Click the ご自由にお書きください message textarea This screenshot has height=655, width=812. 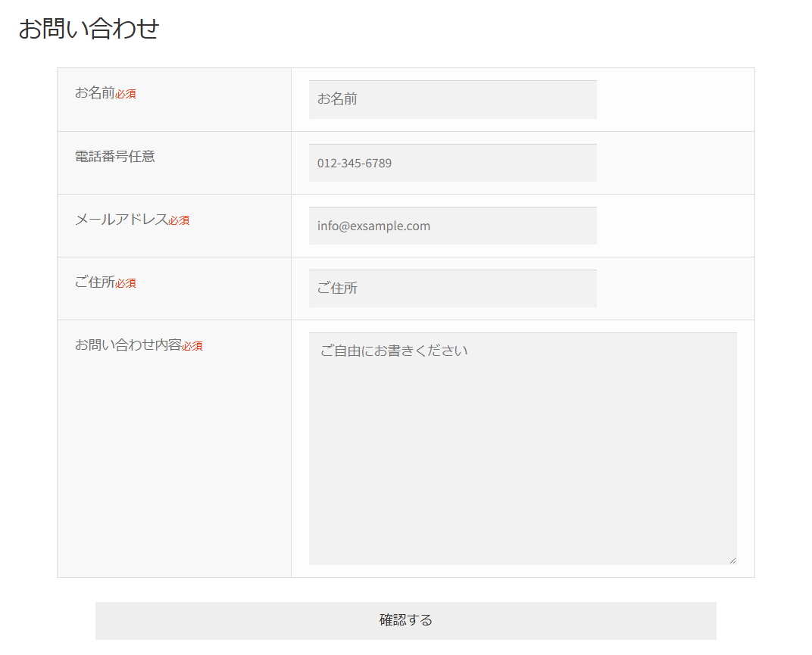click(523, 448)
